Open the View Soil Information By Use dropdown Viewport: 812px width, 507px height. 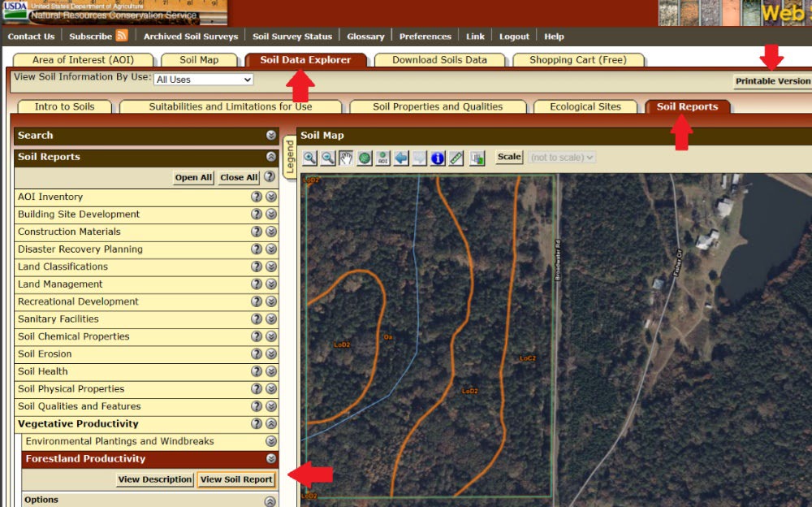(203, 80)
